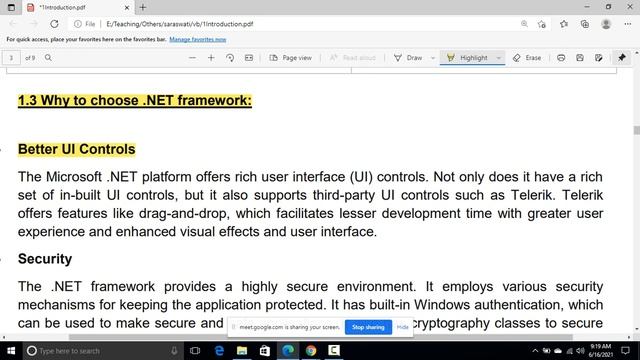The width and height of the screenshot is (640, 360).
Task: Reload the current PDF page
Action: [x=54, y=24]
